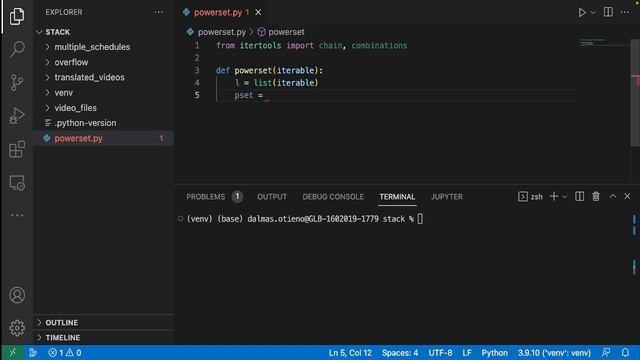Viewport: 640px width, 360px height.
Task: Open notifications bell
Action: (625, 353)
